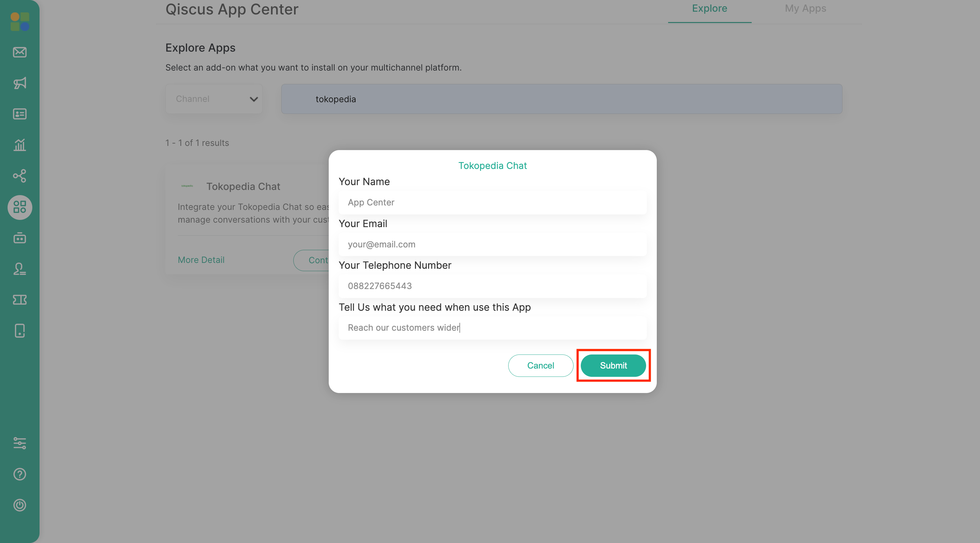The height and width of the screenshot is (543, 980).
Task: Click the Explore Apps heading
Action: 200,48
